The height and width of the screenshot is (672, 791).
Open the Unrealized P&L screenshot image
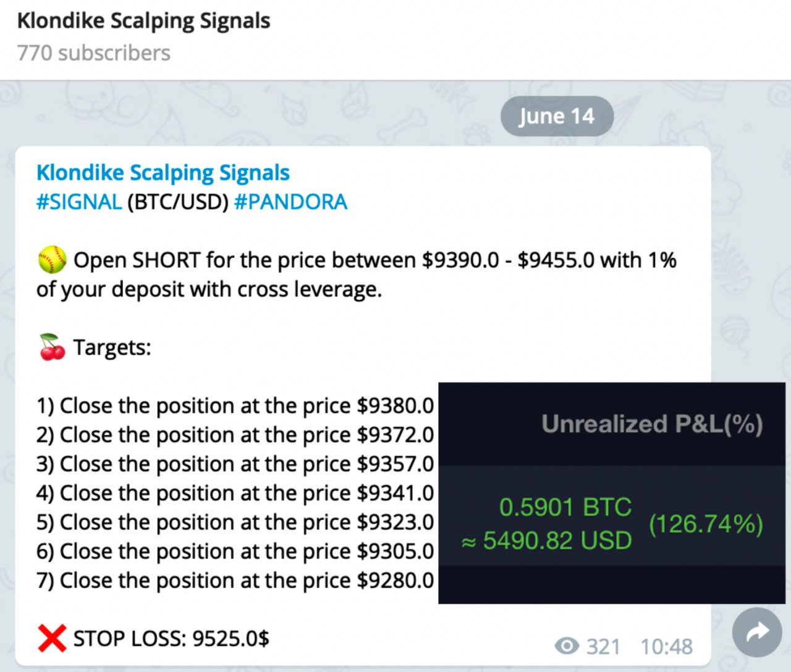click(x=612, y=493)
